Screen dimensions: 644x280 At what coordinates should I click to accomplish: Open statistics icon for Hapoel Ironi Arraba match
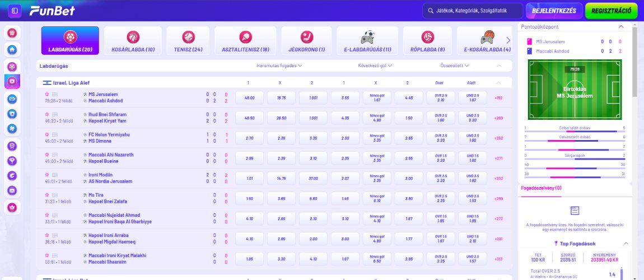pyautogui.click(x=55, y=235)
